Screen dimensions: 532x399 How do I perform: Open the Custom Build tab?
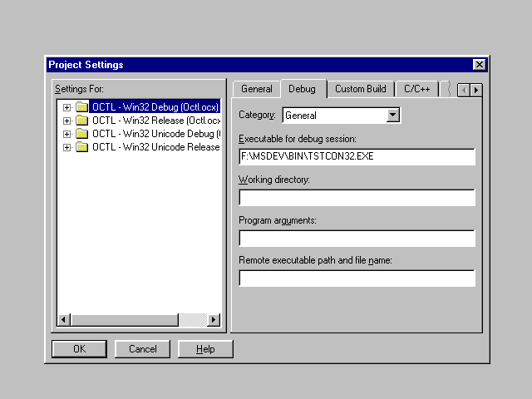point(360,89)
